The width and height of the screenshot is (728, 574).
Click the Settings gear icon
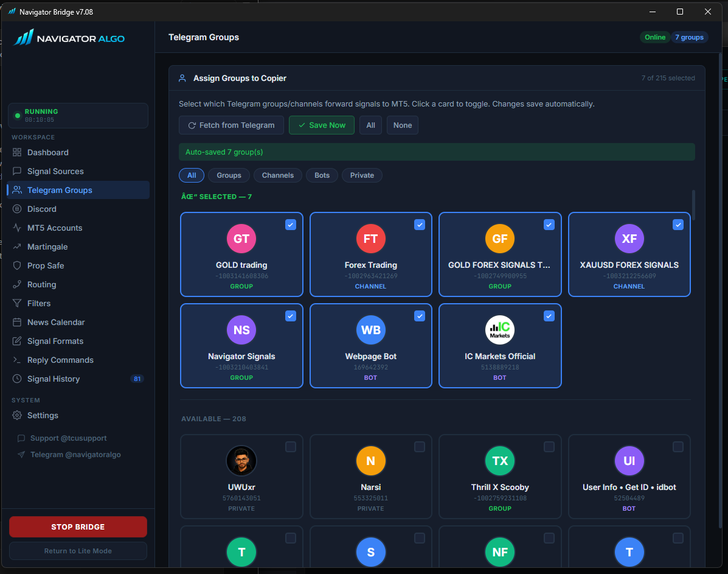coord(17,416)
